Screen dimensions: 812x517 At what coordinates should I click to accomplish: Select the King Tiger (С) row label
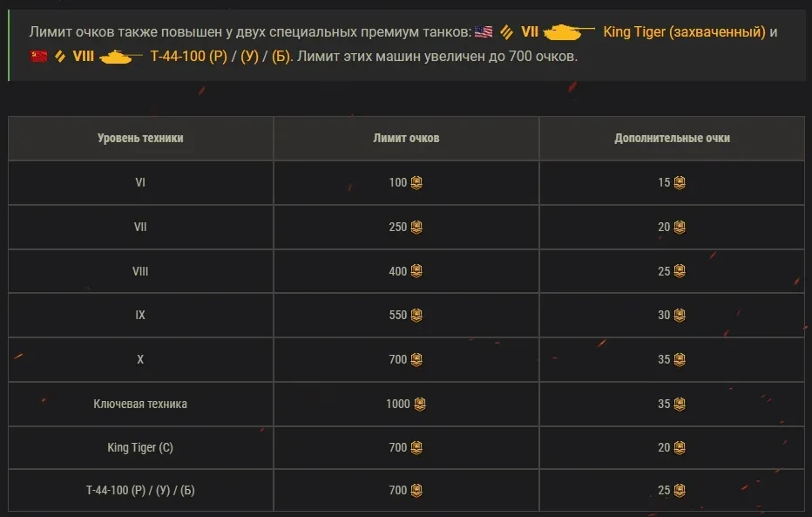pyautogui.click(x=140, y=447)
